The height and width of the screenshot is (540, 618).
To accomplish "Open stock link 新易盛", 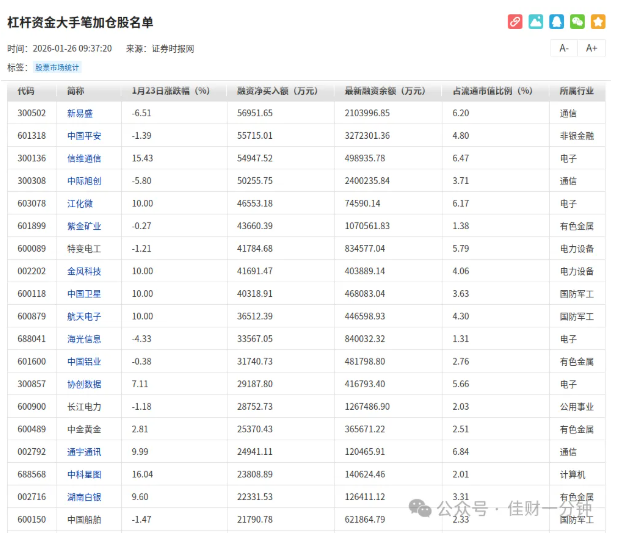I will click(80, 114).
